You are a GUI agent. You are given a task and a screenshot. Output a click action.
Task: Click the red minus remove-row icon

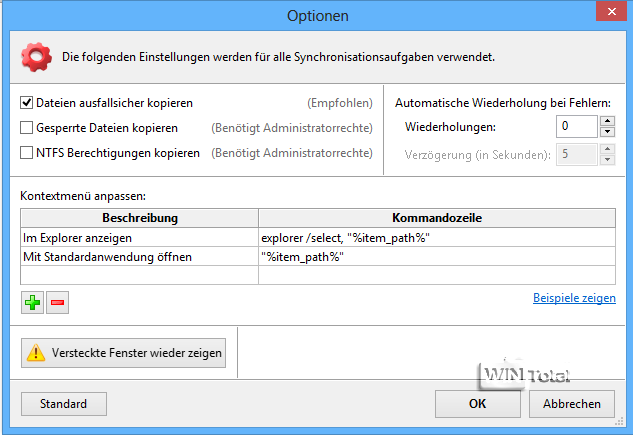point(57,303)
